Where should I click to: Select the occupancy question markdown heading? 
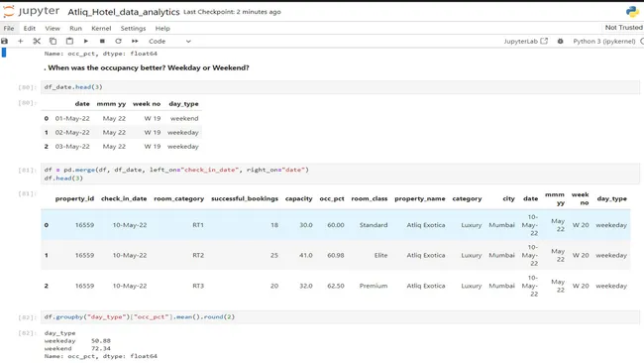[147, 67]
